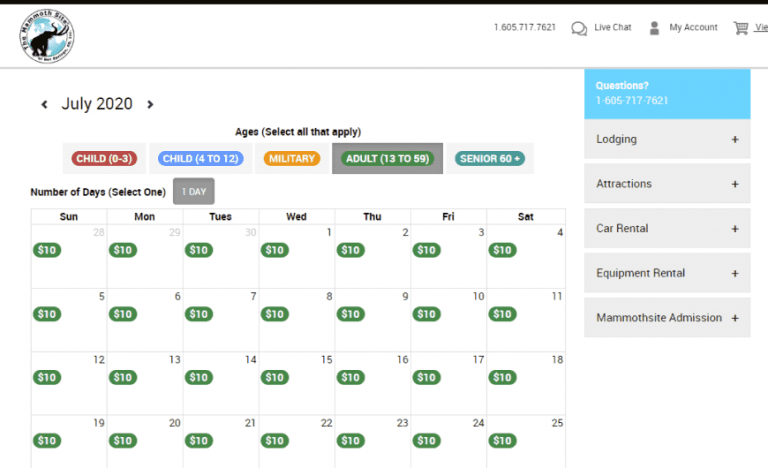This screenshot has height=468, width=768.
Task: Choose the July 4 calendar cell
Action: point(526,256)
